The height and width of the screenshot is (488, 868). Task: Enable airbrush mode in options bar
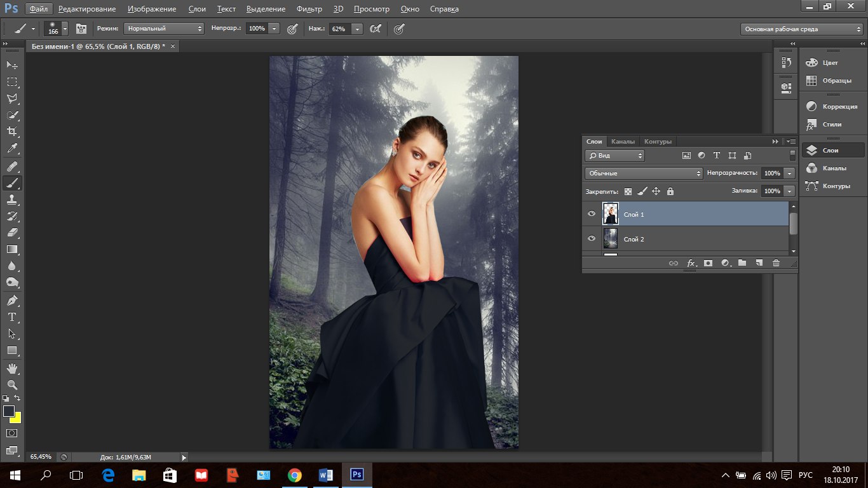click(376, 29)
